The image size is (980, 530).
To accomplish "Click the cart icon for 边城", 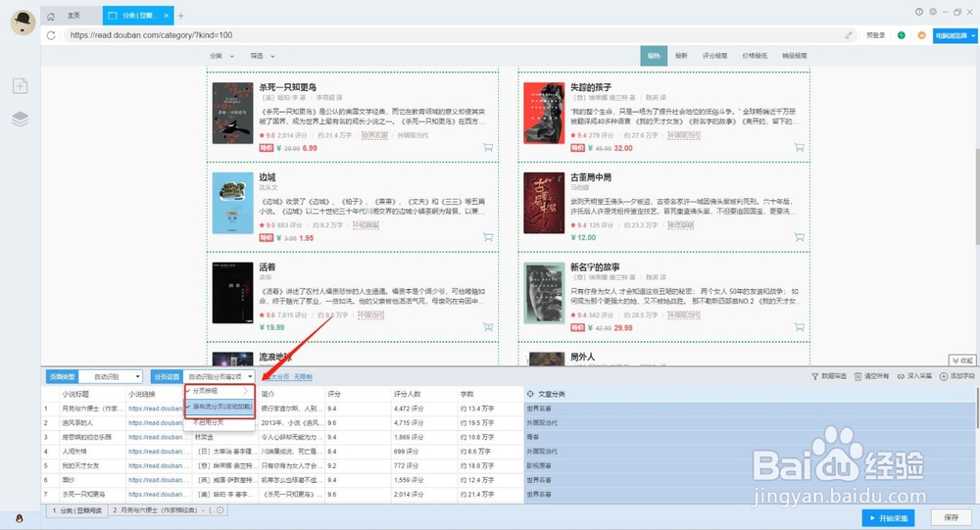I will pyautogui.click(x=487, y=237).
